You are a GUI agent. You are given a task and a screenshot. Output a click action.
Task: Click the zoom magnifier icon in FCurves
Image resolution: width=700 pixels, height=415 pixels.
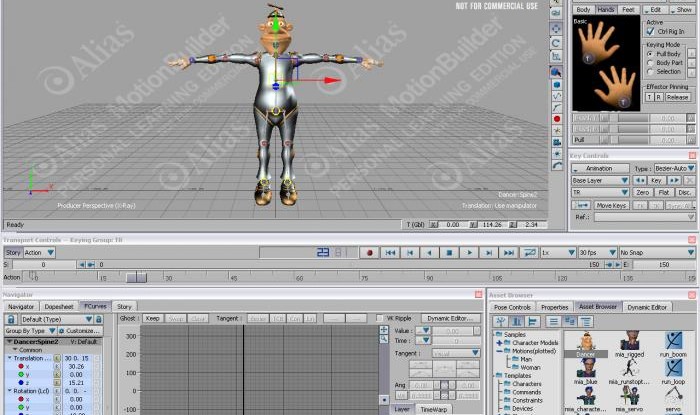[383, 339]
